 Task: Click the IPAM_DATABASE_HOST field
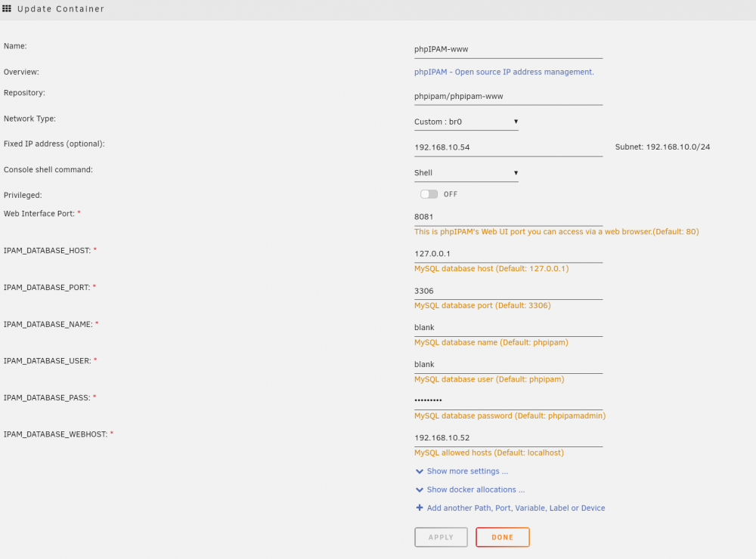click(x=508, y=254)
